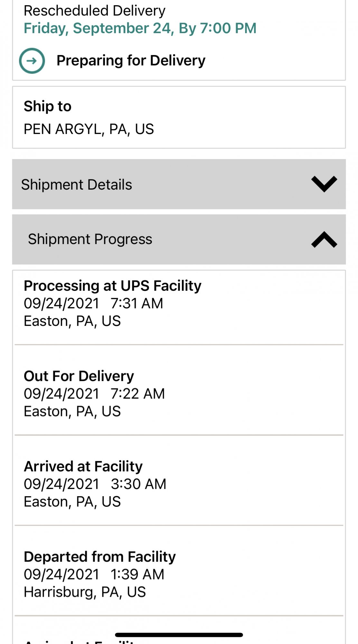The width and height of the screenshot is (358, 644).
Task: Tap the Rescheduled Delivery label
Action: tap(94, 11)
